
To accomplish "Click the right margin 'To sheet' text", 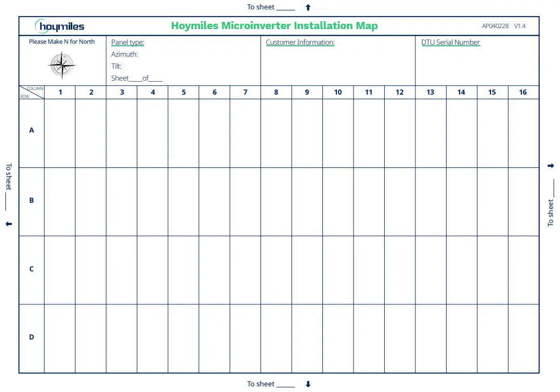I will point(551,213).
